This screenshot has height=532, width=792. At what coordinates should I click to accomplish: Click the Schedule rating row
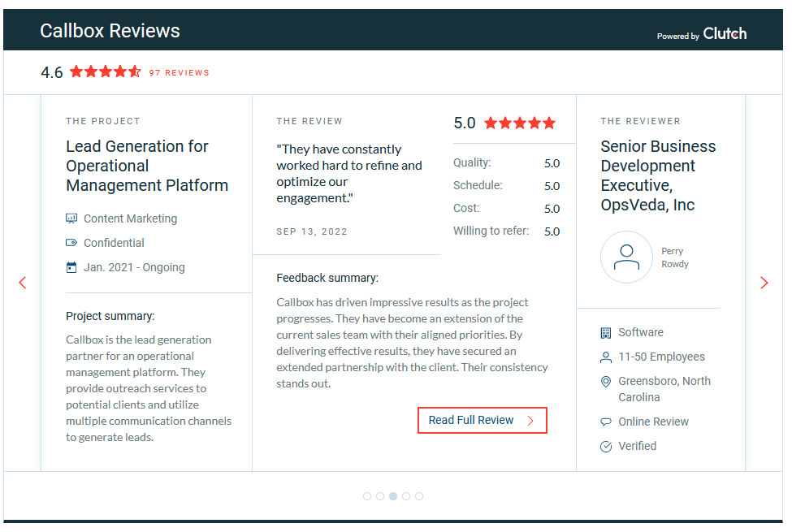pyautogui.click(x=507, y=186)
